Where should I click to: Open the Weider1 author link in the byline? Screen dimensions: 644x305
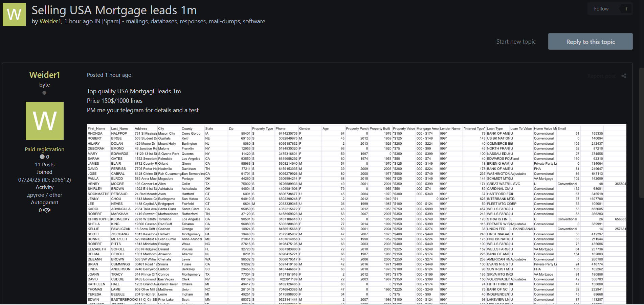tap(50, 21)
